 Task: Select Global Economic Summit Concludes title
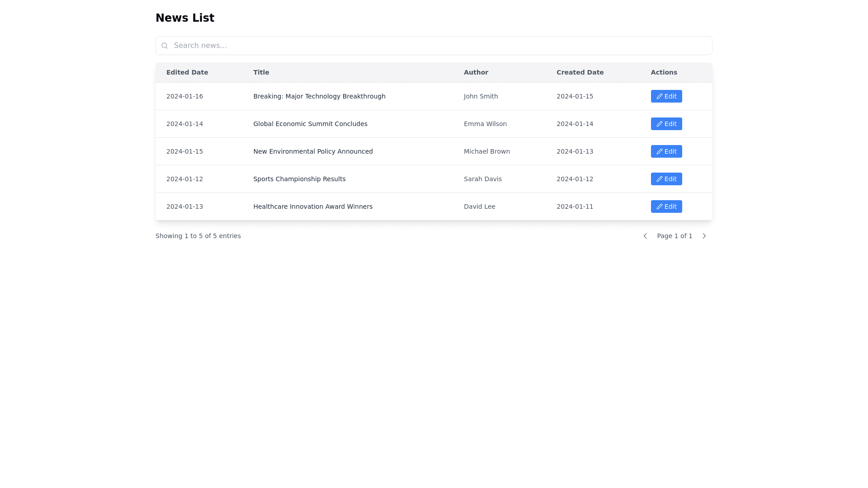tap(310, 124)
